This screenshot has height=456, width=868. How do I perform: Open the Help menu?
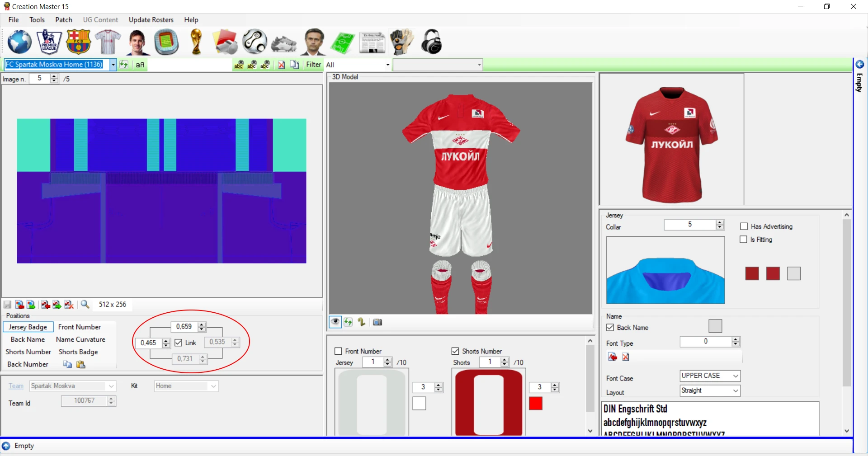[191, 20]
